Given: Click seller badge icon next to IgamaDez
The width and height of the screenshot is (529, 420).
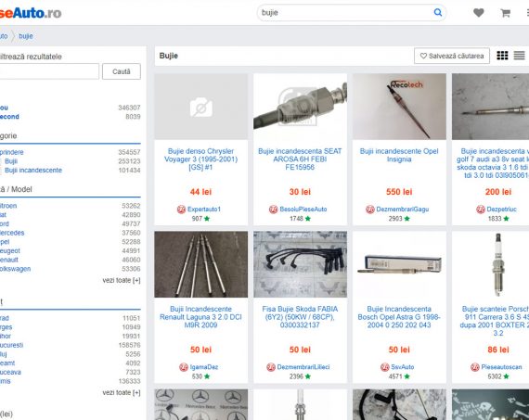Looking at the screenshot, I should point(184,367).
